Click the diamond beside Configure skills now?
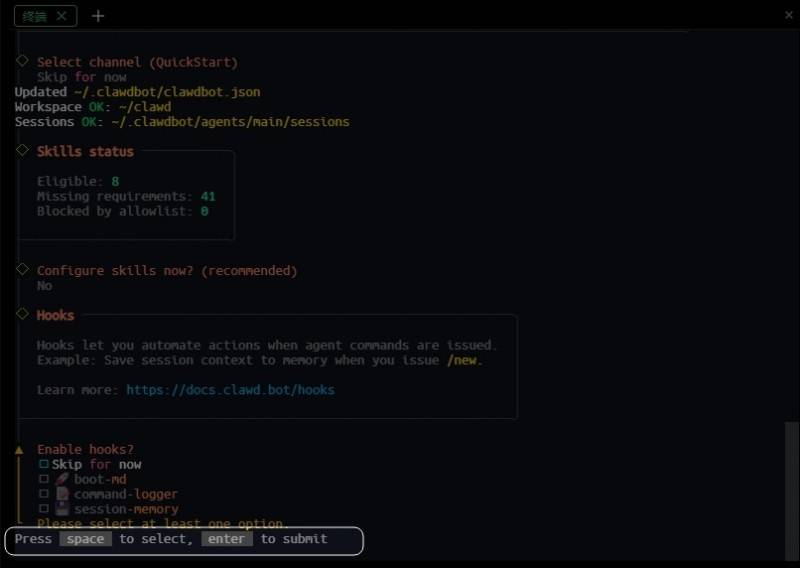The height and width of the screenshot is (568, 800). pos(22,269)
